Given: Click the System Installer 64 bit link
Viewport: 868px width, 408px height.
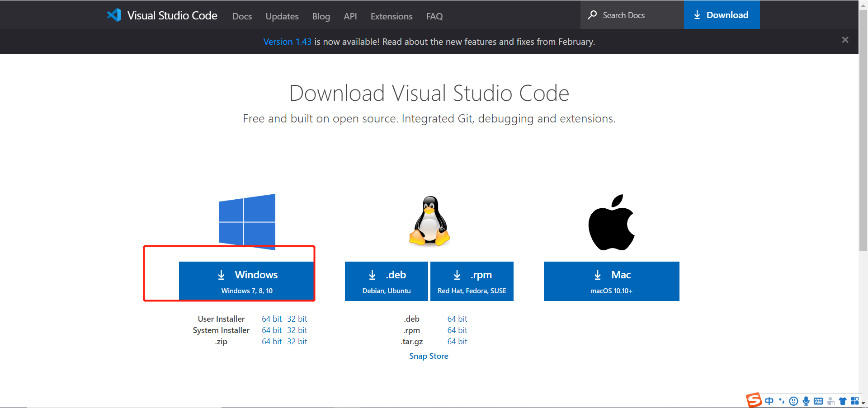Looking at the screenshot, I should (x=272, y=330).
